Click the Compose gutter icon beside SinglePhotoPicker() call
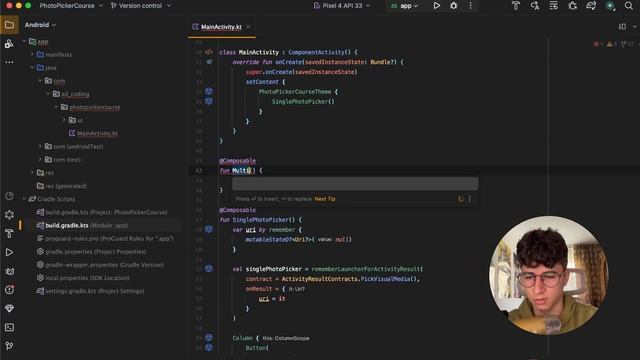The width and height of the screenshot is (640, 360). [209, 101]
